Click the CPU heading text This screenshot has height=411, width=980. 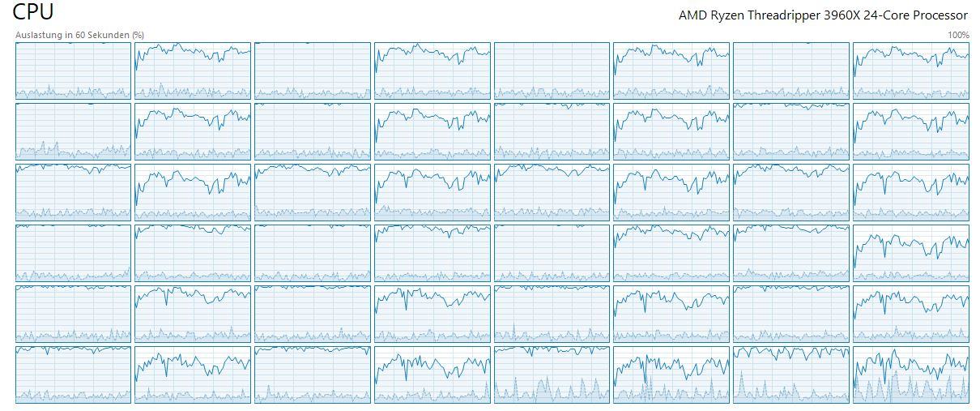(33, 12)
